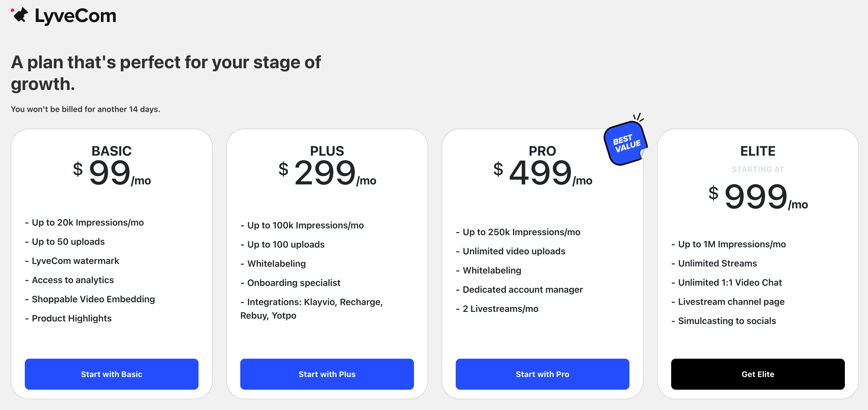This screenshot has height=410, width=868.
Task: Click the black Get Elite button
Action: click(757, 374)
